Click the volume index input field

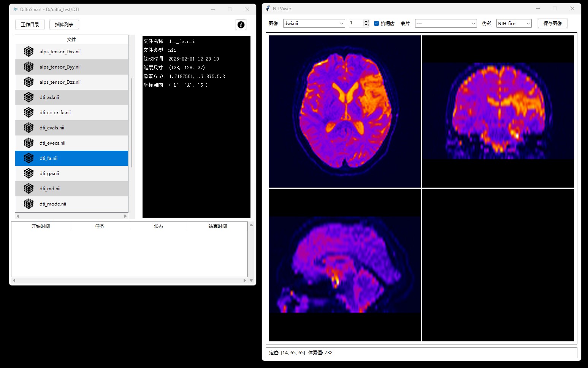coord(356,23)
